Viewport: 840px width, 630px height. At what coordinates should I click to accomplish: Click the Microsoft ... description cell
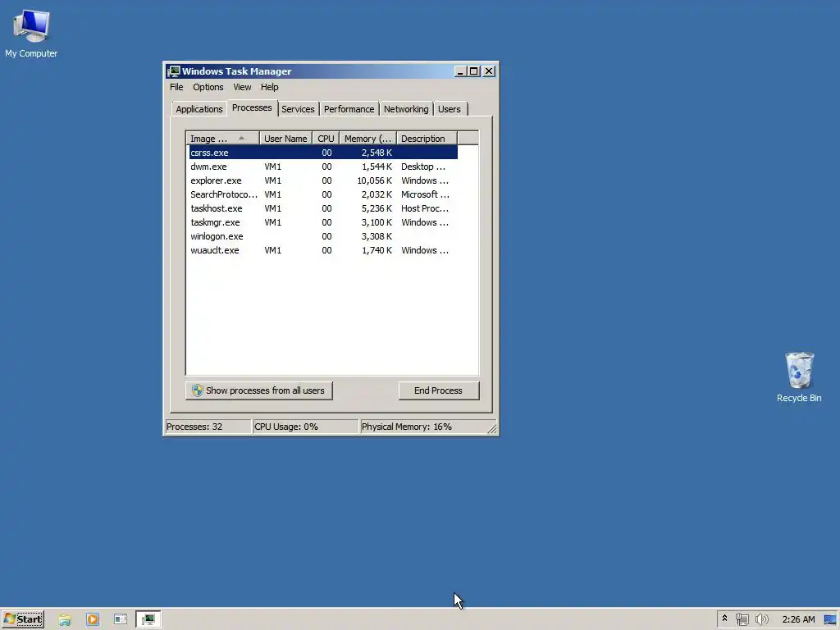pos(425,194)
